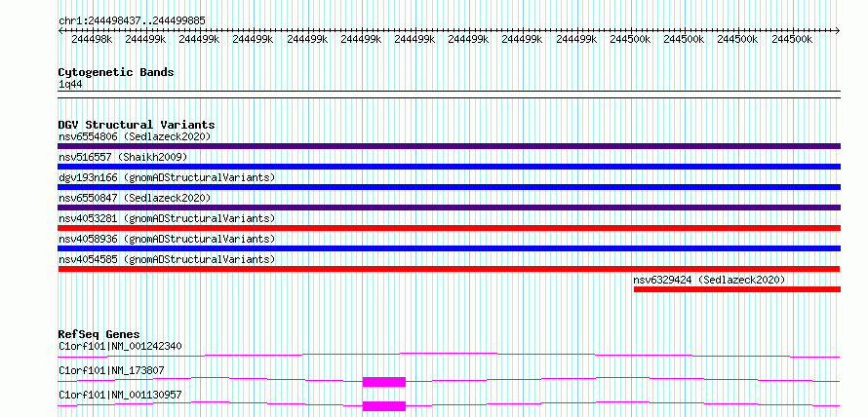Select the blue bar under nsv516557
The width and height of the screenshot is (868, 417).
pyautogui.click(x=449, y=167)
